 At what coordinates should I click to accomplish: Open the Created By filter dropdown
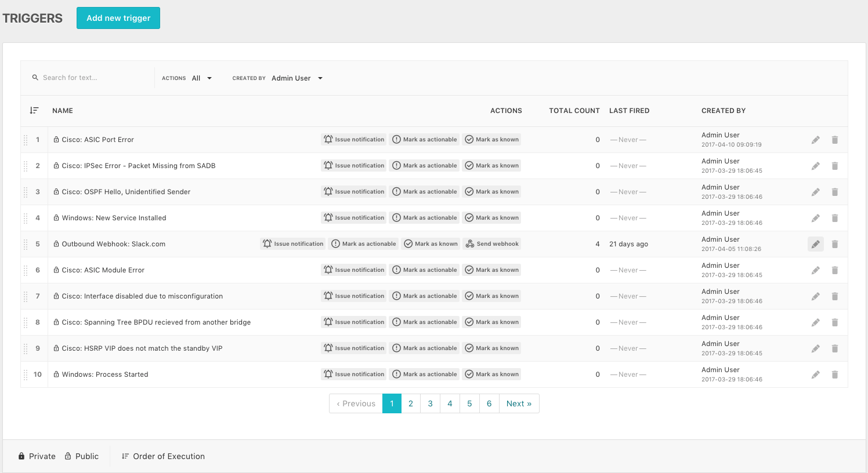point(297,78)
